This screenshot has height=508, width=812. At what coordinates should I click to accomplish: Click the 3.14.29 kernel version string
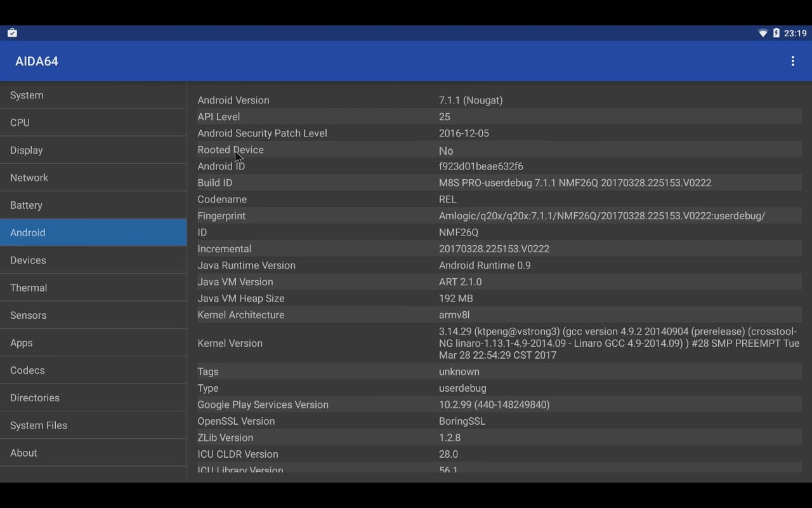[619, 344]
